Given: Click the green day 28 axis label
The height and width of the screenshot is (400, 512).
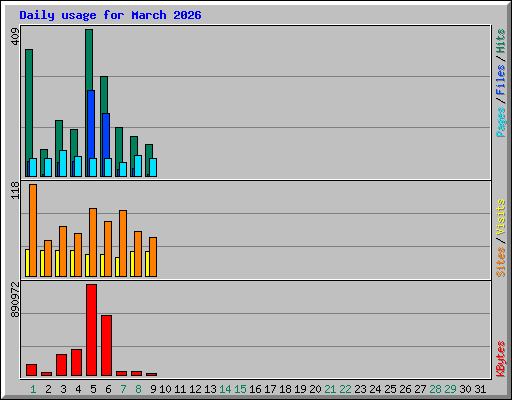Looking at the screenshot, I should click(435, 389).
